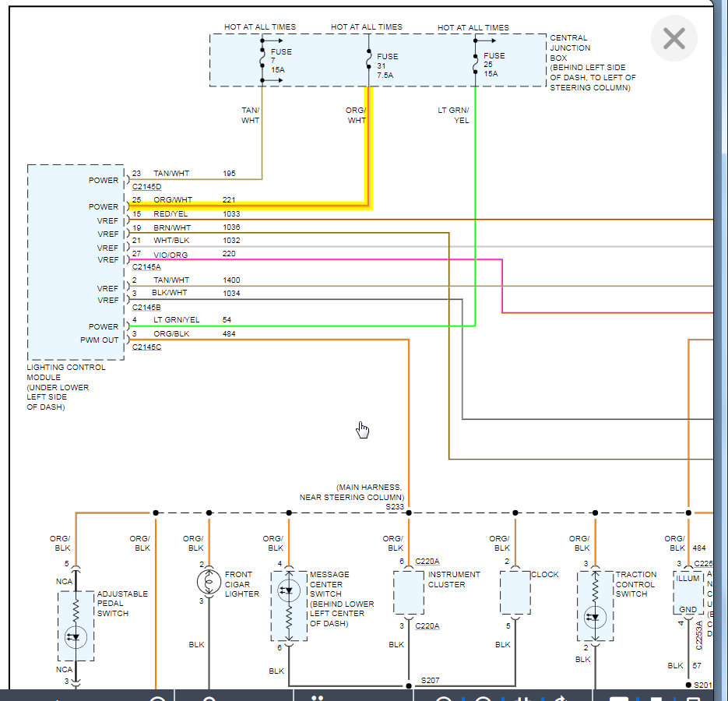Click circuit number 220 on VIO/ORG wire

[x=229, y=254]
